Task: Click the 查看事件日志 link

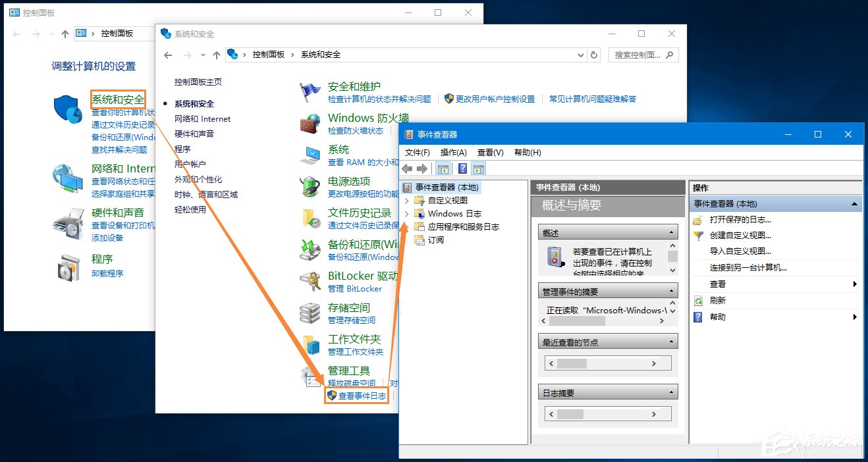Action: [360, 396]
